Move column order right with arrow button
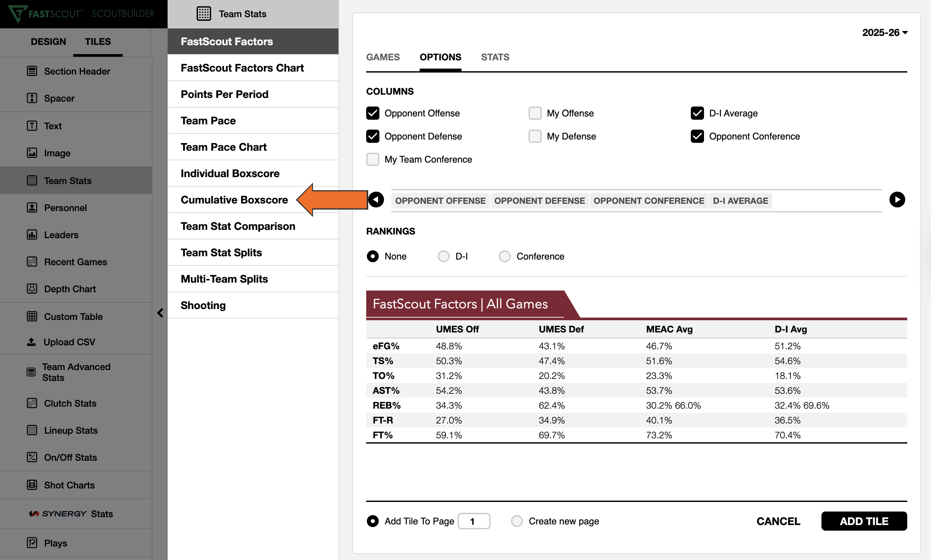 pyautogui.click(x=897, y=200)
